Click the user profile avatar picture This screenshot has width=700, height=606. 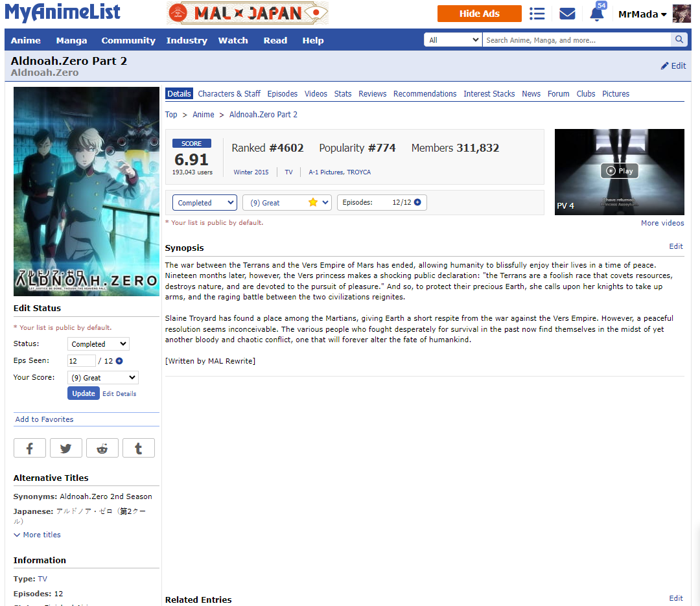(682, 14)
